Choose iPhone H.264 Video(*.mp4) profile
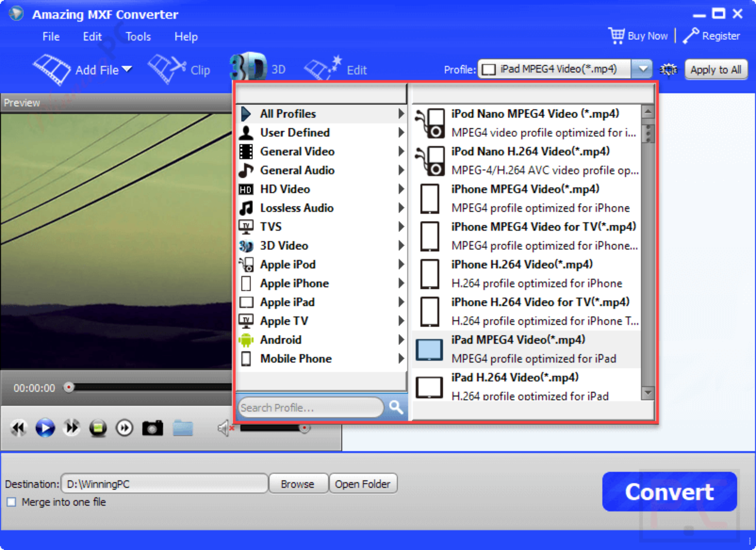This screenshot has height=550, width=756. 527,274
